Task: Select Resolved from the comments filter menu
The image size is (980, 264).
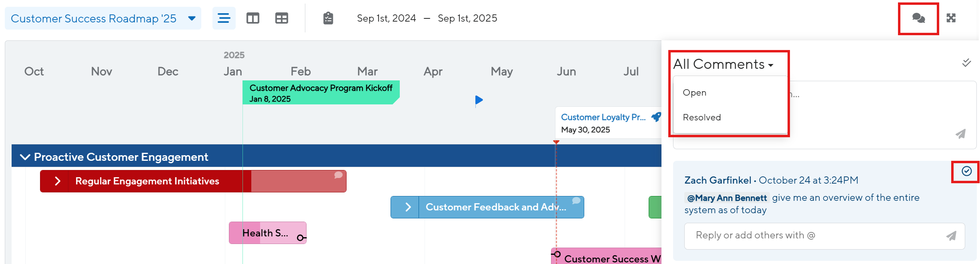Action: pos(701,118)
